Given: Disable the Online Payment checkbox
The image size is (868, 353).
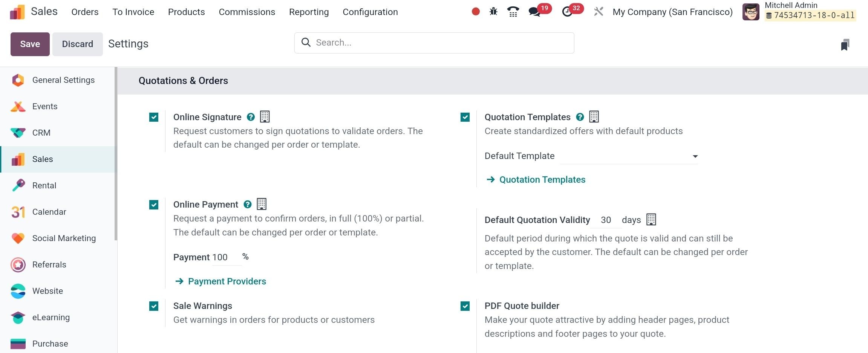Looking at the screenshot, I should (x=154, y=205).
